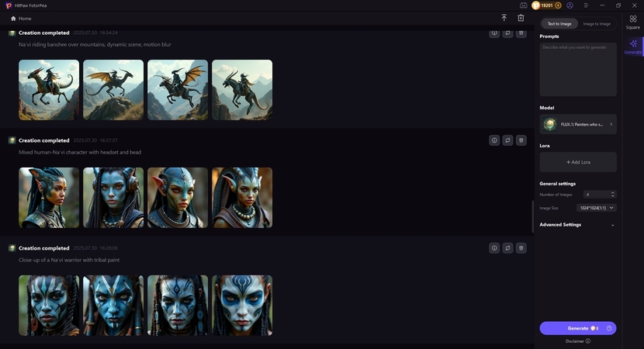
Task: Click the add coins plus icon
Action: (558, 5)
